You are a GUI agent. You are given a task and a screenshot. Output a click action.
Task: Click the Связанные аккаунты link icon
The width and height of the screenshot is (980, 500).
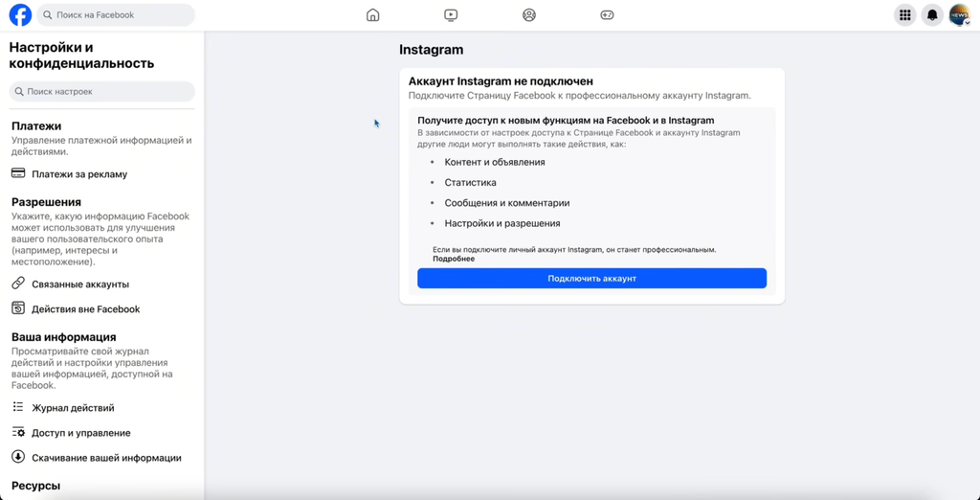[x=18, y=284]
